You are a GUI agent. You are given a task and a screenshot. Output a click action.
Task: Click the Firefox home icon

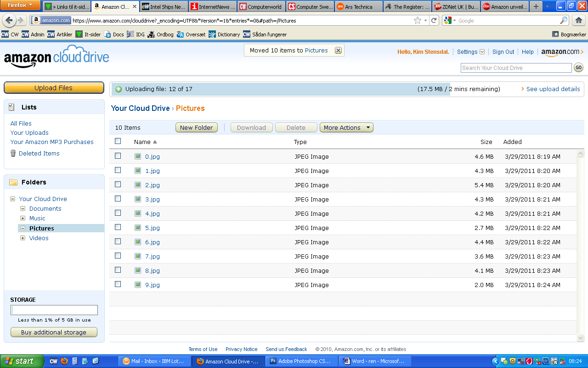tap(578, 20)
